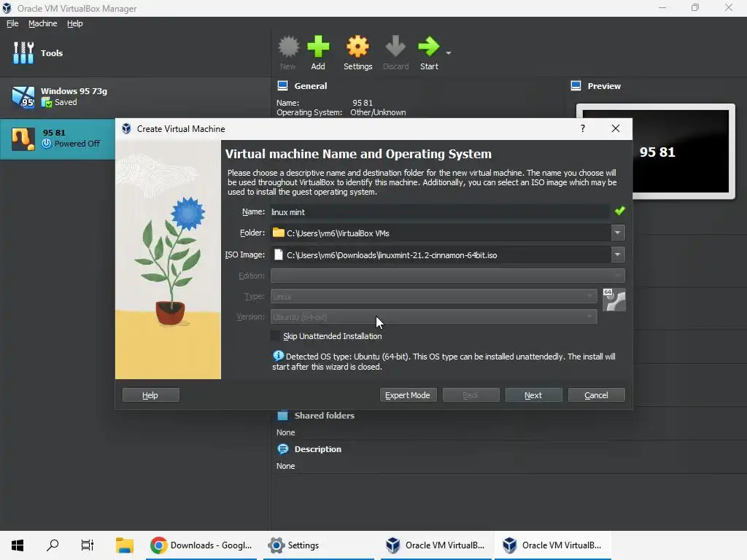Select the 95 81 powered off machine
This screenshot has height=560, width=747.
(x=57, y=139)
